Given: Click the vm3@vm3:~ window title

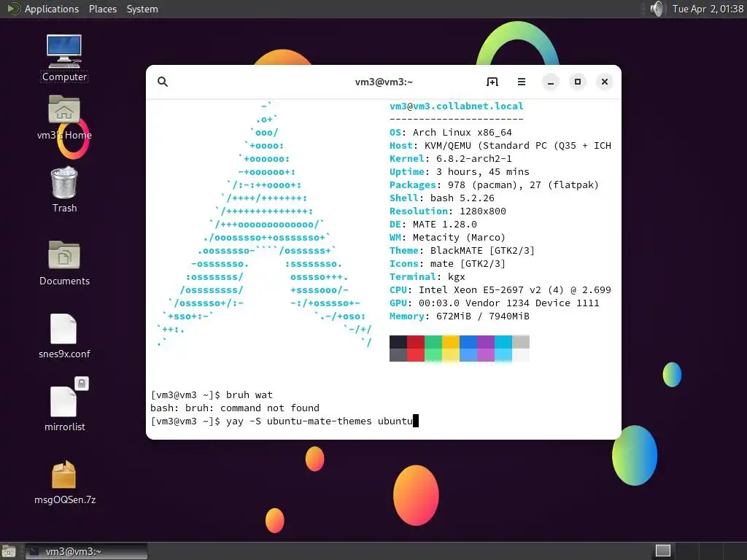Looking at the screenshot, I should [x=384, y=82].
